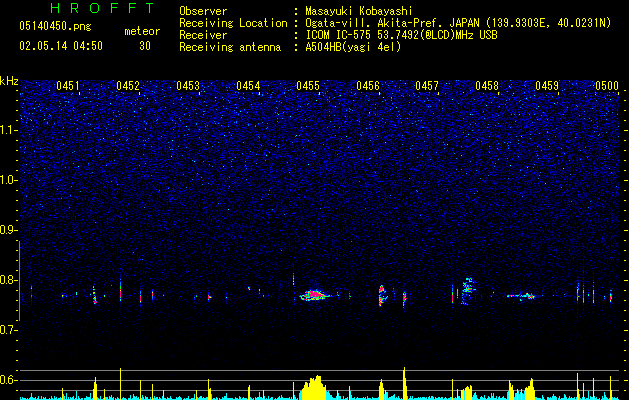
Task: Click the meteor count value 30
Action: [x=145, y=46]
